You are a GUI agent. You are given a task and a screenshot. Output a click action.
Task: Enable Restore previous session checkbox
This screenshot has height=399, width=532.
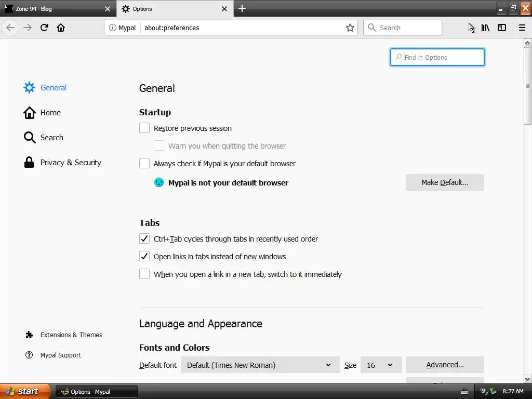(x=144, y=128)
